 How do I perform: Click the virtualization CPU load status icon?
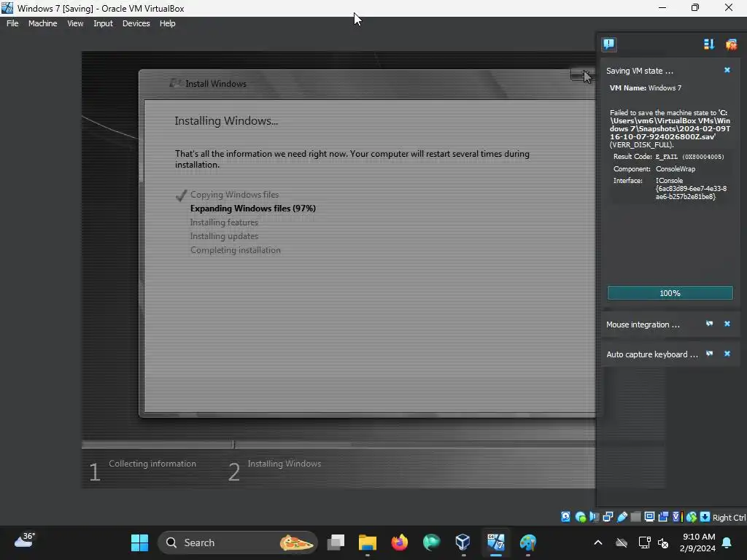(x=677, y=517)
